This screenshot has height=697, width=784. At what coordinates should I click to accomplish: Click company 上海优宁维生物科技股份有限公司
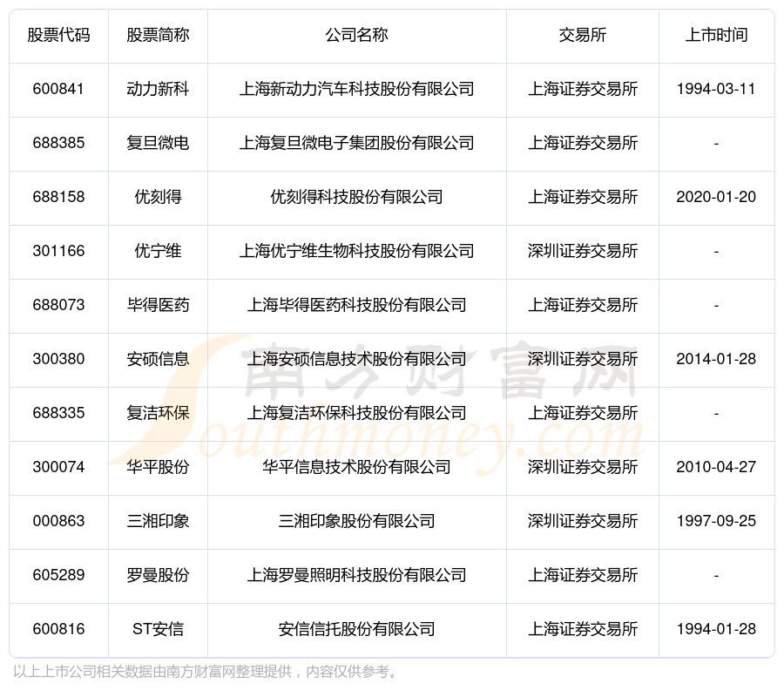(x=356, y=251)
